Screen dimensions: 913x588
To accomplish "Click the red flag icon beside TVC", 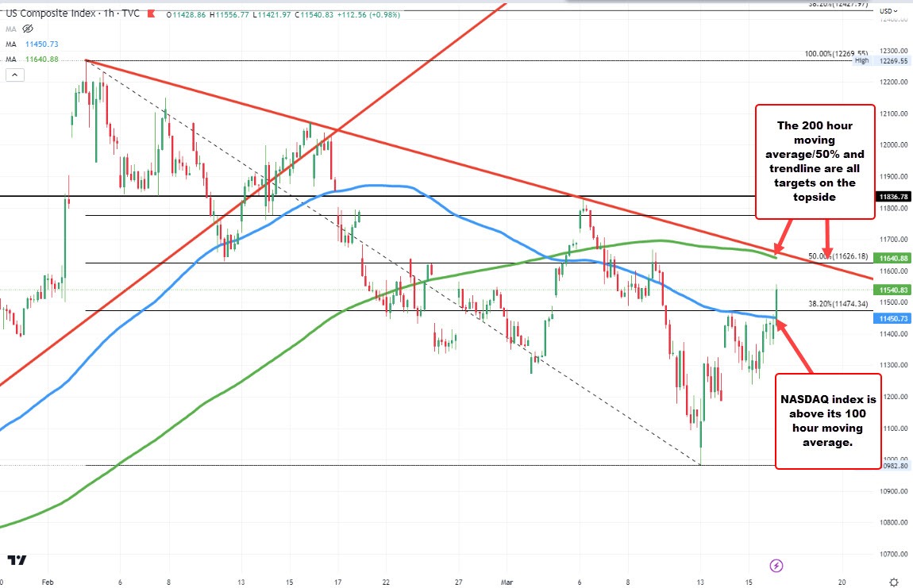I will click(x=152, y=13).
